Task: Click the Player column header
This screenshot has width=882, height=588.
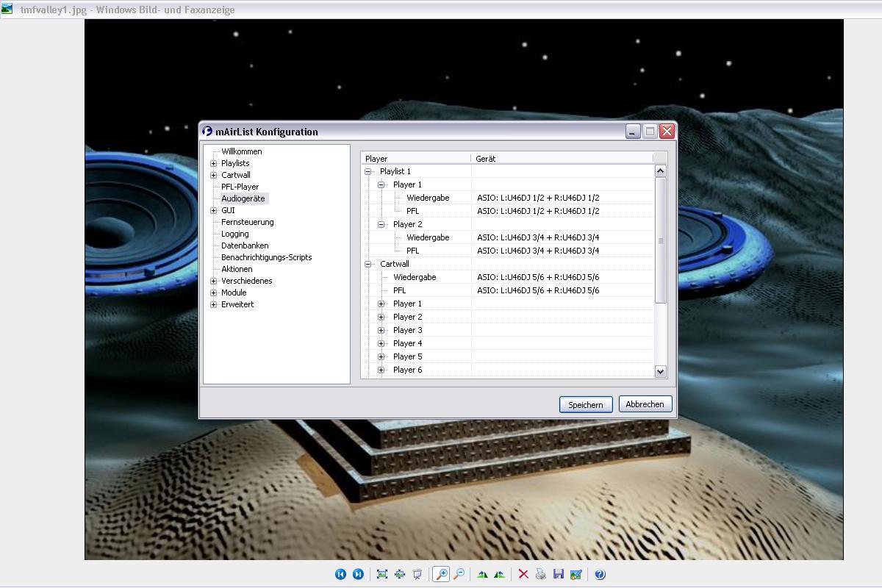Action: click(x=415, y=158)
